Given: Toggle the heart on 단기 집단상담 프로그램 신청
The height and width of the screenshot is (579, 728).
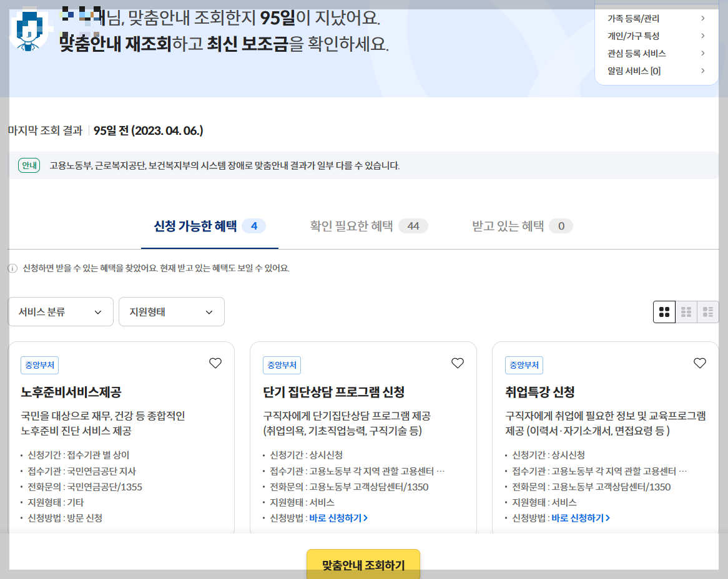Looking at the screenshot, I should tap(457, 362).
